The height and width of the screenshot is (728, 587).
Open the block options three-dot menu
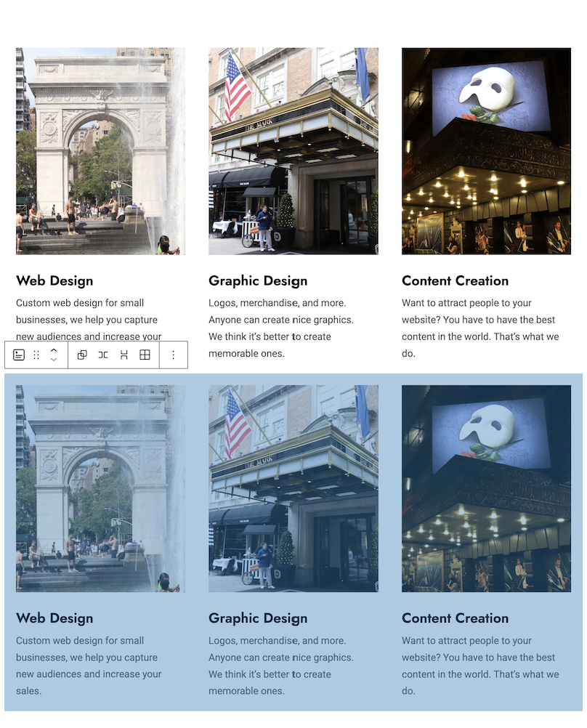pos(173,355)
